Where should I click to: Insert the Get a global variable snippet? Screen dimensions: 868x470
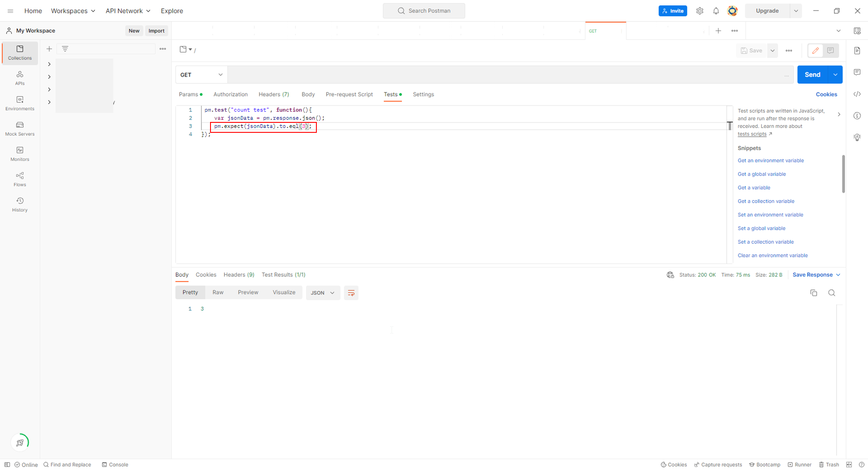761,174
